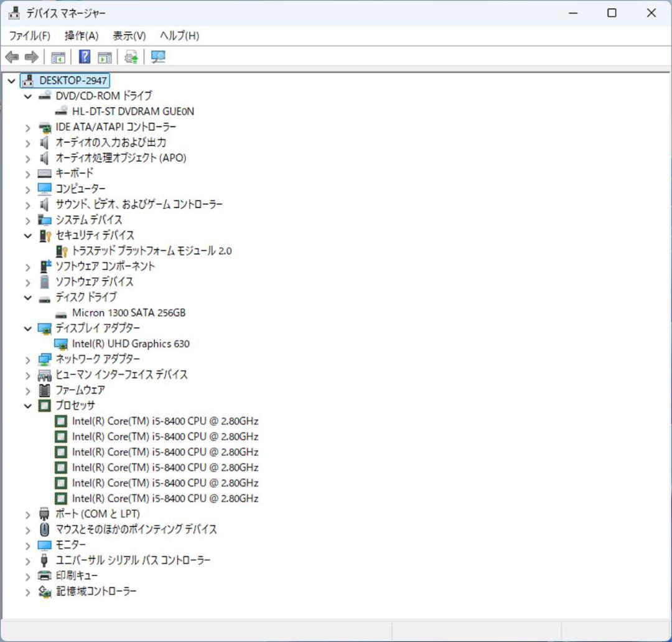Click the Back navigation arrow in toolbar
This screenshot has width=672, height=642.
coord(11,57)
